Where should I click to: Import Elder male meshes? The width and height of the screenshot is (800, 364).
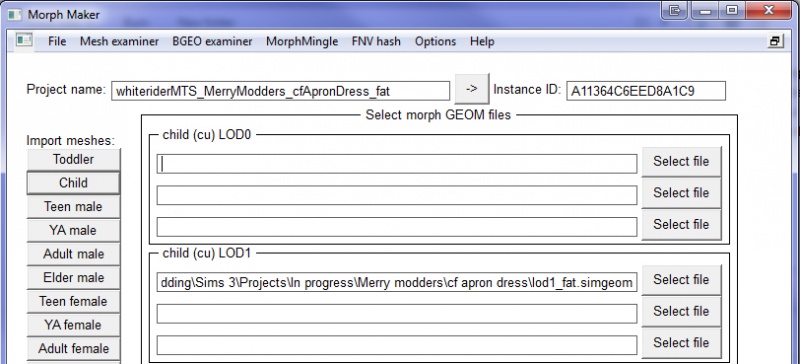(x=73, y=278)
